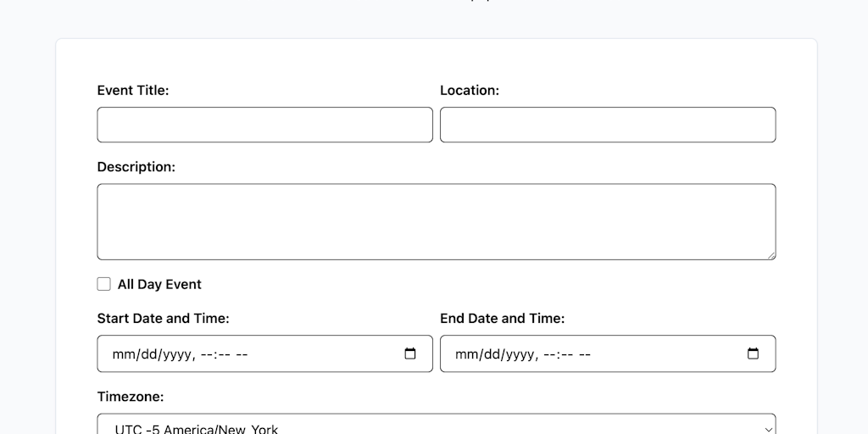Open the Start Date calendar picker icon
Screen dimensions: 868x434
point(410,353)
